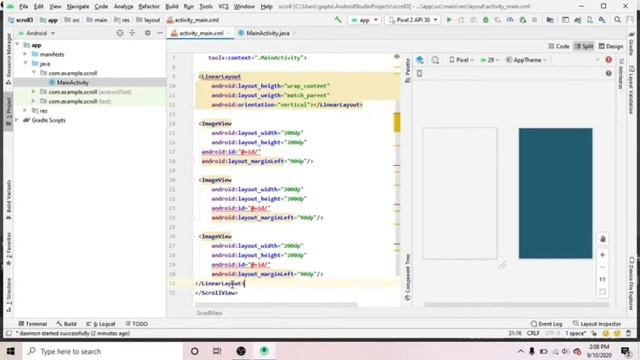
Task: Click the design surface layers icon
Action: pos(420,60)
